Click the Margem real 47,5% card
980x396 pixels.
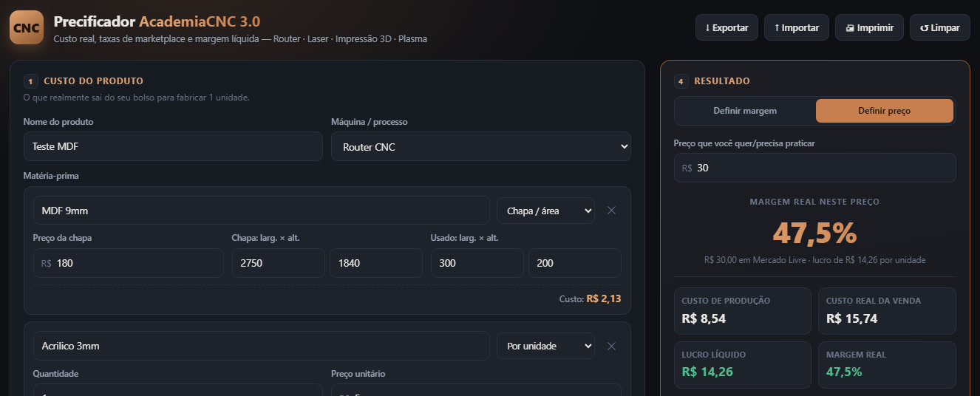point(887,365)
